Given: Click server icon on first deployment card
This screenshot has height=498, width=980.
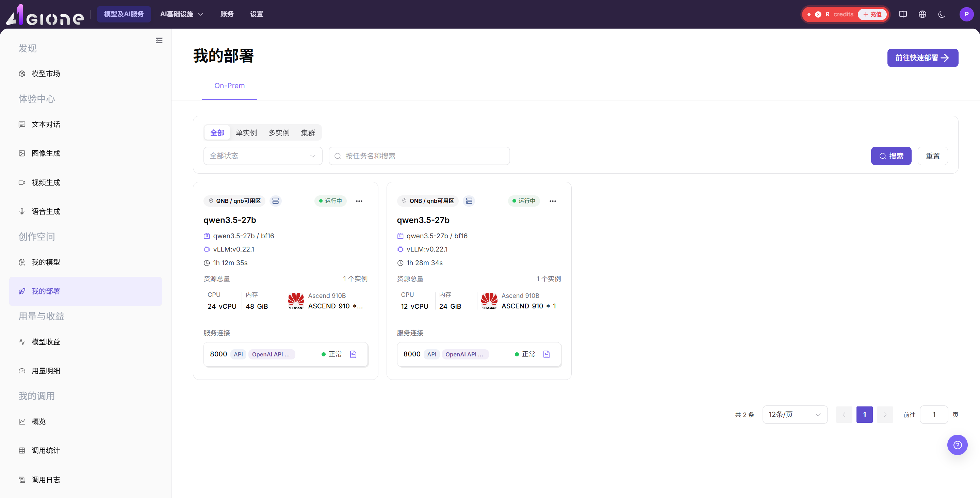Looking at the screenshot, I should (275, 201).
